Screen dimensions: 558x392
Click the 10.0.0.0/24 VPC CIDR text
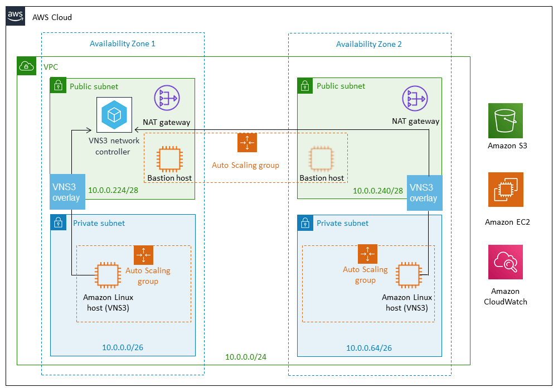246,357
